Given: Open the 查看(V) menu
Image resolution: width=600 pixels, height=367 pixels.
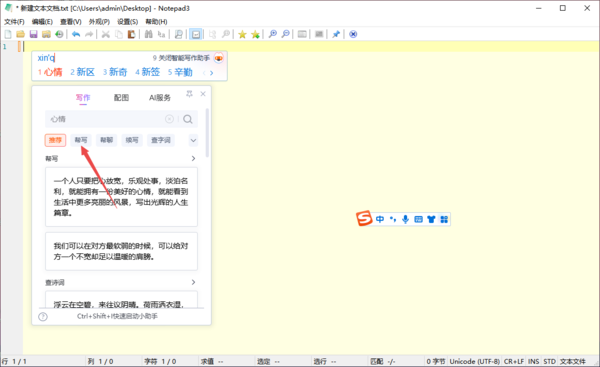Looking at the screenshot, I should pyautogui.click(x=71, y=22).
